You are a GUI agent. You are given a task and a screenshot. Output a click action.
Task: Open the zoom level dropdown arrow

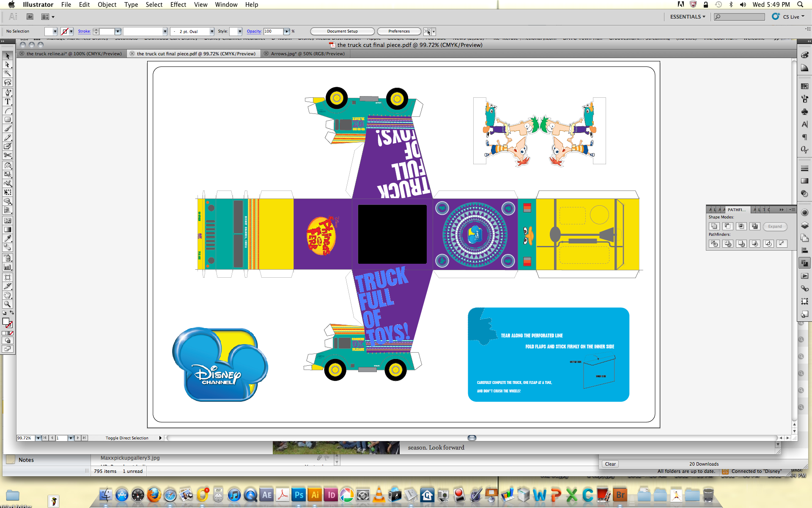tap(38, 438)
